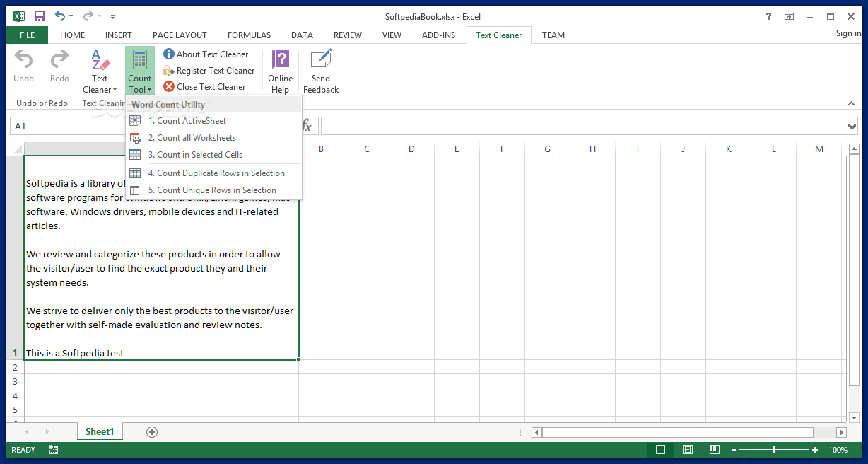Screen dimensions: 868x464
Task: Click the Undo arrow in quick access toolbar
Action: click(60, 16)
